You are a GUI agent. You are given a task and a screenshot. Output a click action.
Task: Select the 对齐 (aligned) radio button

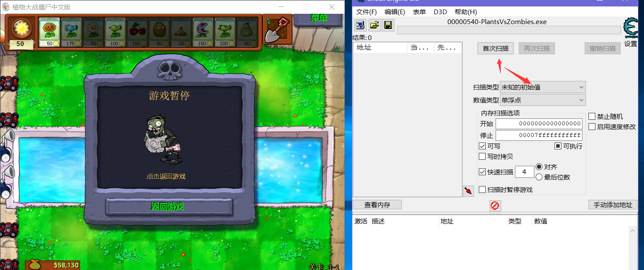coord(539,167)
